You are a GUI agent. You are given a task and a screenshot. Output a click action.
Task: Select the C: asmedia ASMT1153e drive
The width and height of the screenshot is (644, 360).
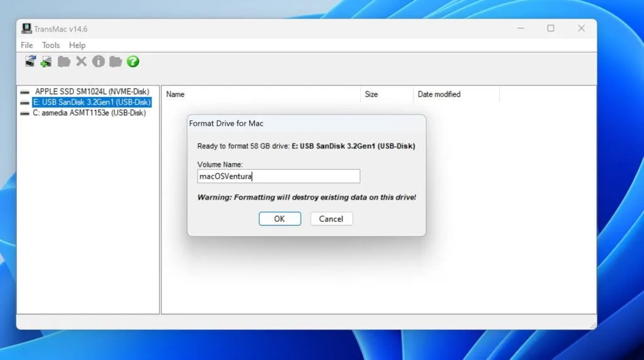tap(89, 113)
